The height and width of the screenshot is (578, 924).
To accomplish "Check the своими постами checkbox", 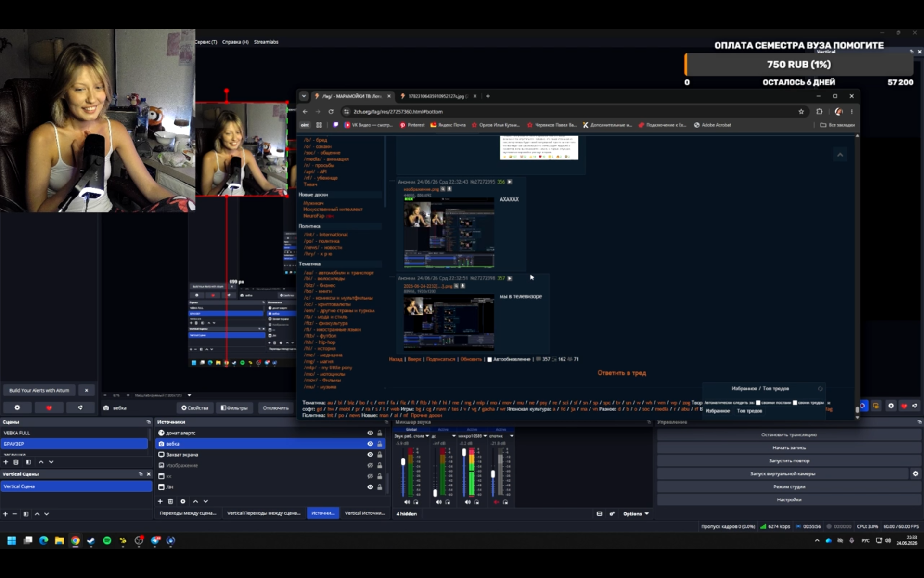I will (x=758, y=402).
